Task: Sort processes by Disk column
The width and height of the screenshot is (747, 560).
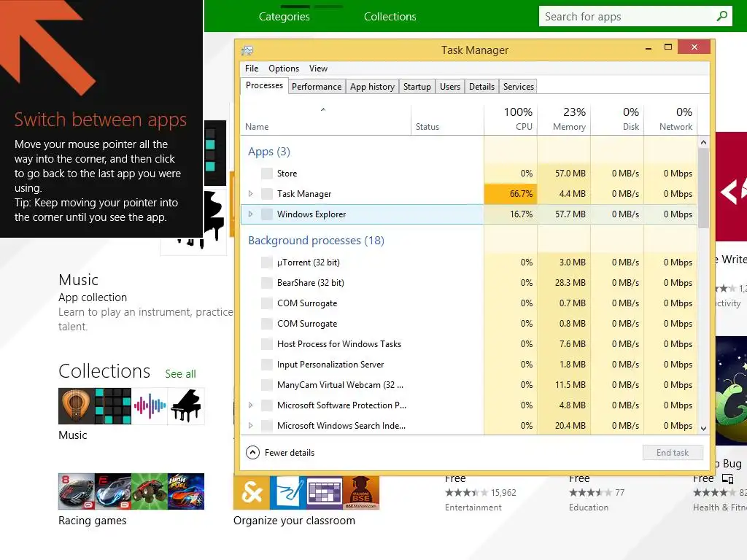Action: [x=617, y=119]
